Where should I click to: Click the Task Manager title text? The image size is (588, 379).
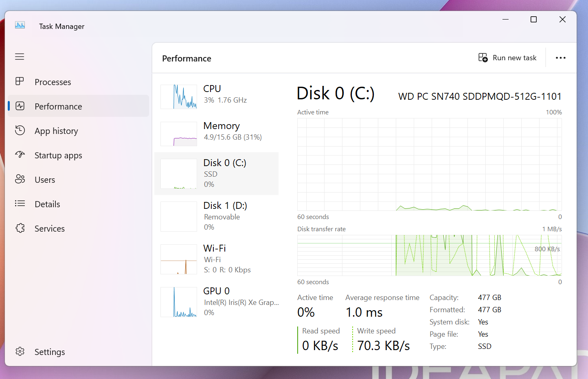62,26
